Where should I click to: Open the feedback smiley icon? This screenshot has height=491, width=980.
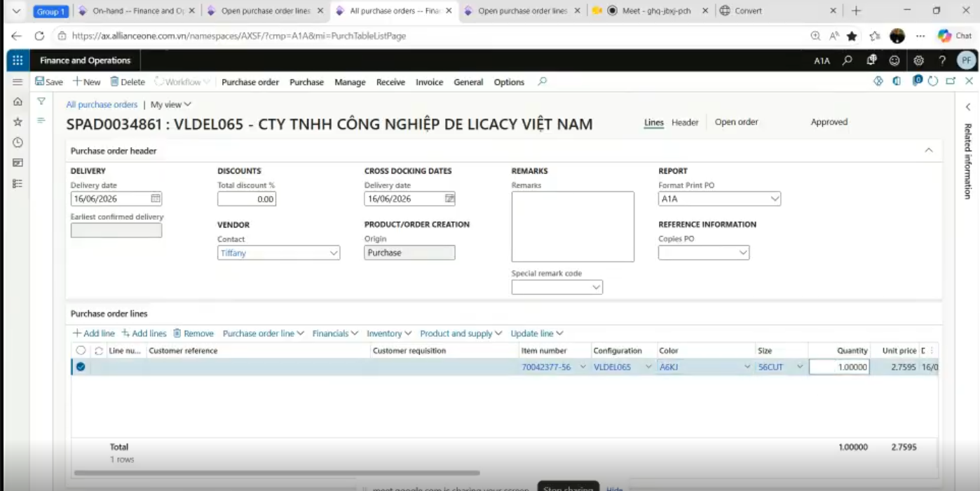pos(894,61)
